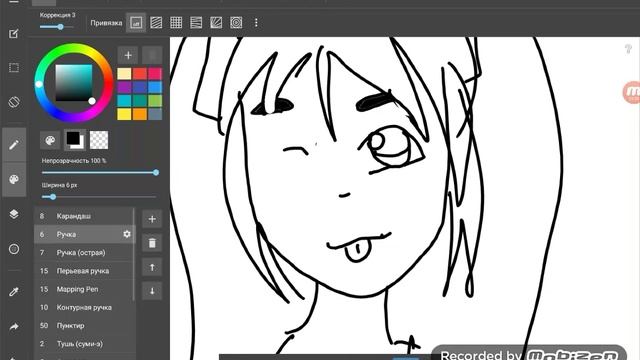Select the Пунктир brush

point(84,325)
